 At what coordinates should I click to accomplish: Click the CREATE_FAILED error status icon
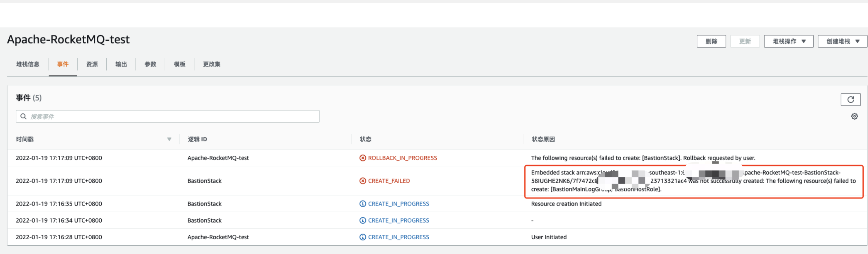point(363,181)
